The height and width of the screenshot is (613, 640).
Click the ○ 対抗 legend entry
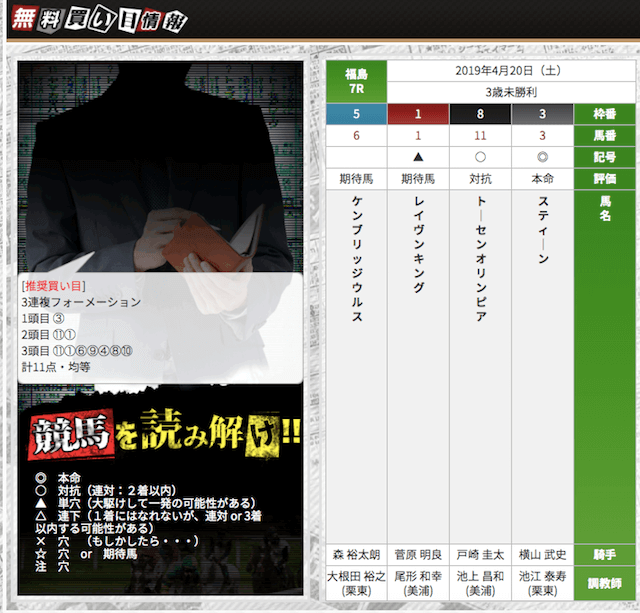106,491
